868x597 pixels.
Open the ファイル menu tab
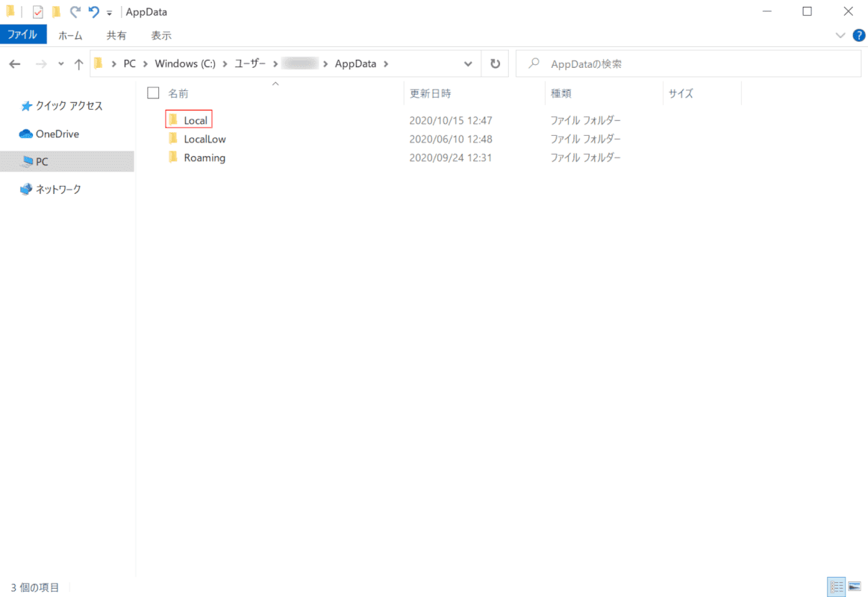(22, 35)
